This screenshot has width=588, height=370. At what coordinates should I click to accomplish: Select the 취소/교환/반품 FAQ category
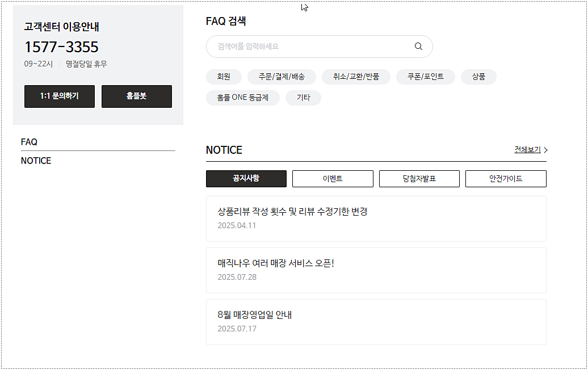tap(356, 77)
